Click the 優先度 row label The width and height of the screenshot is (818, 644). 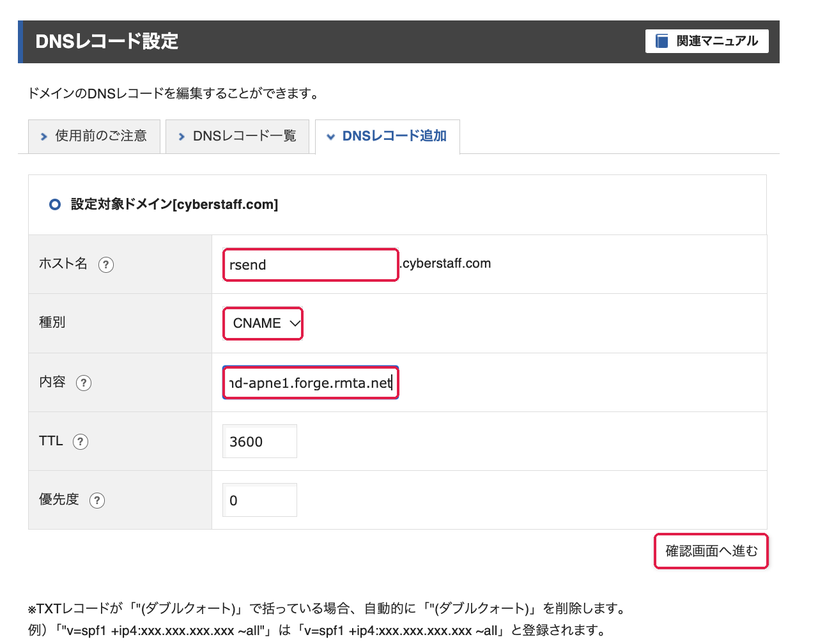[x=59, y=499]
